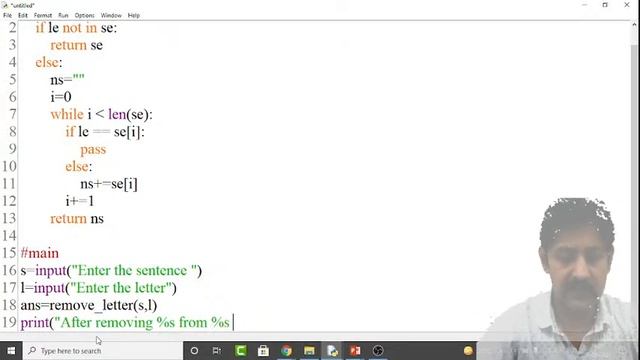Screen dimensions: 640x360
Task: Open the File menu
Action: tap(7, 16)
